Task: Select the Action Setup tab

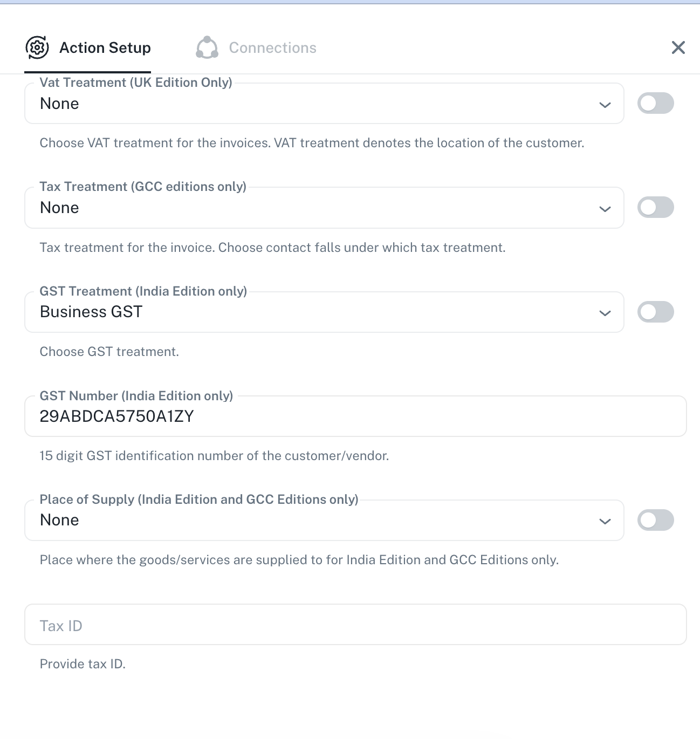Action: point(105,48)
